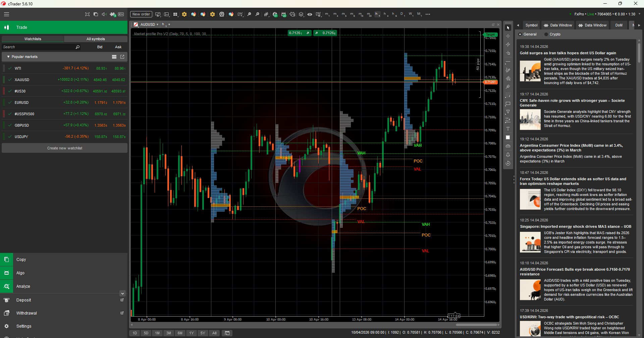644x338 pixels.
Task: Take a chart snapshot with the camera icon
Action: [x=508, y=146]
